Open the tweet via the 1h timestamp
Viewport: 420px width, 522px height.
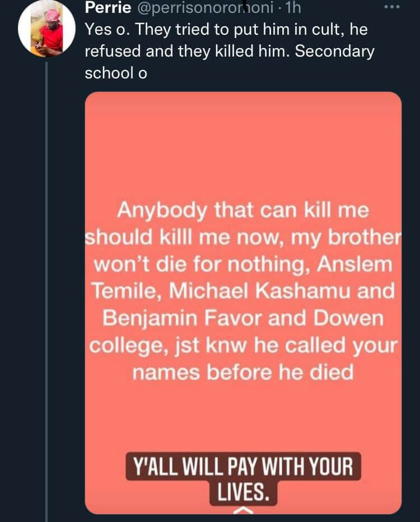click(x=293, y=8)
